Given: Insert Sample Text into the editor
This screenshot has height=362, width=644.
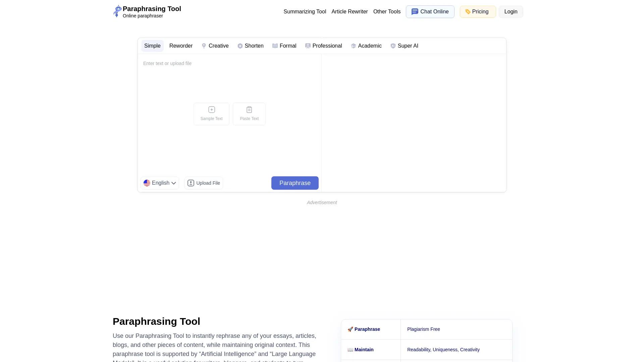Looking at the screenshot, I should pyautogui.click(x=211, y=114).
